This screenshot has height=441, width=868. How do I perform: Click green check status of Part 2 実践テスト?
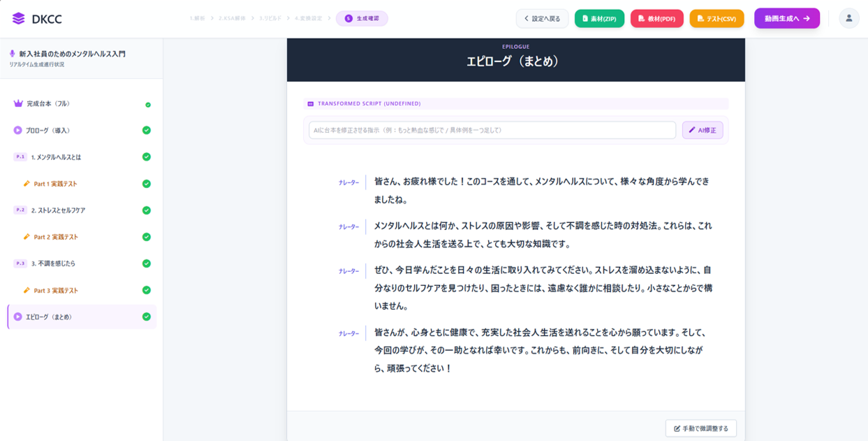coord(147,237)
